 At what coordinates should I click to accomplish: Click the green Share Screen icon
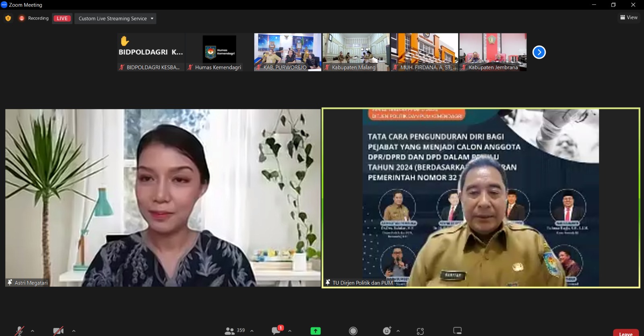click(316, 331)
